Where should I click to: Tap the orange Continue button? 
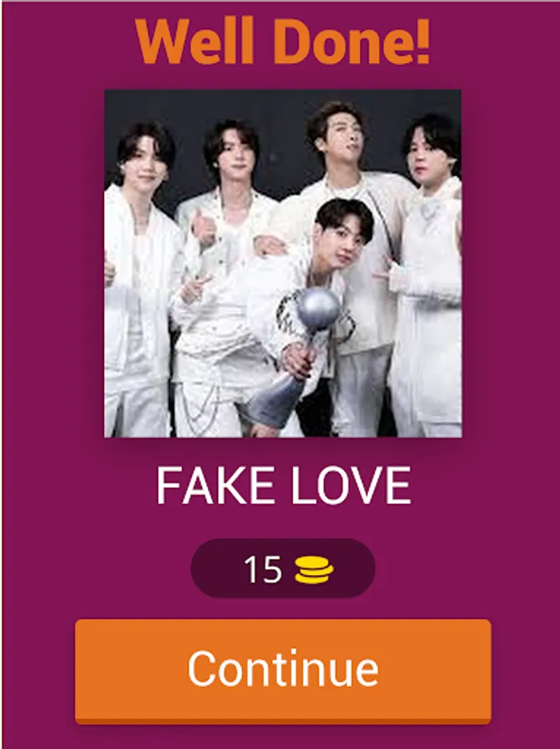[x=283, y=671]
